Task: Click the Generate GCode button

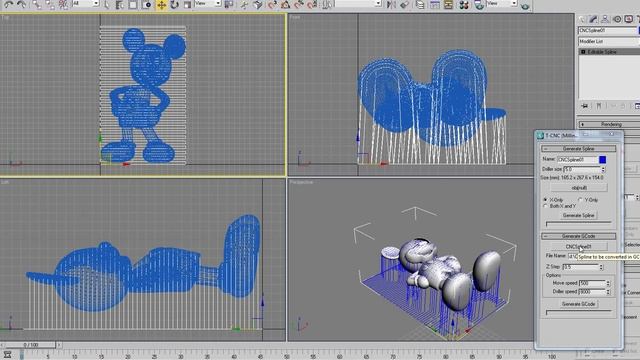Action: 578,304
